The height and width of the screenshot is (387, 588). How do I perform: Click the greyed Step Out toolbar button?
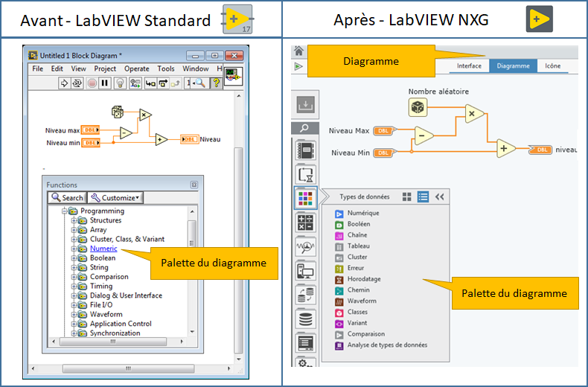point(176,83)
